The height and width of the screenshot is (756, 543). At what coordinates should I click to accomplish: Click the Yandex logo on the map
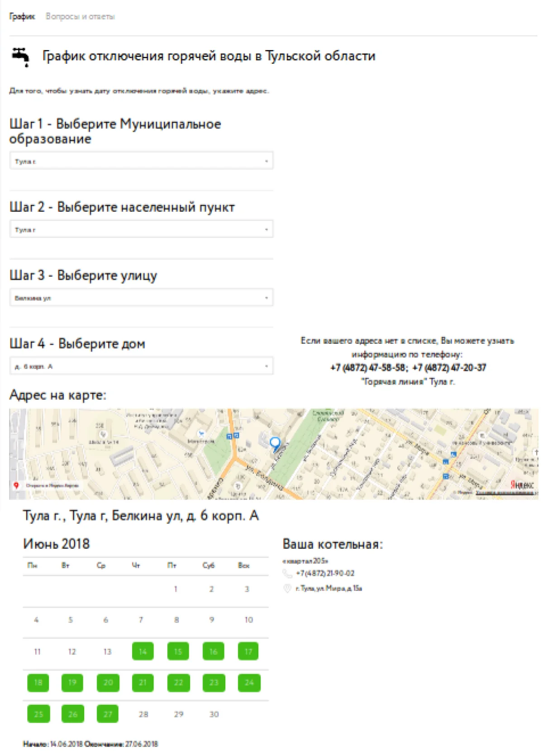522,485
